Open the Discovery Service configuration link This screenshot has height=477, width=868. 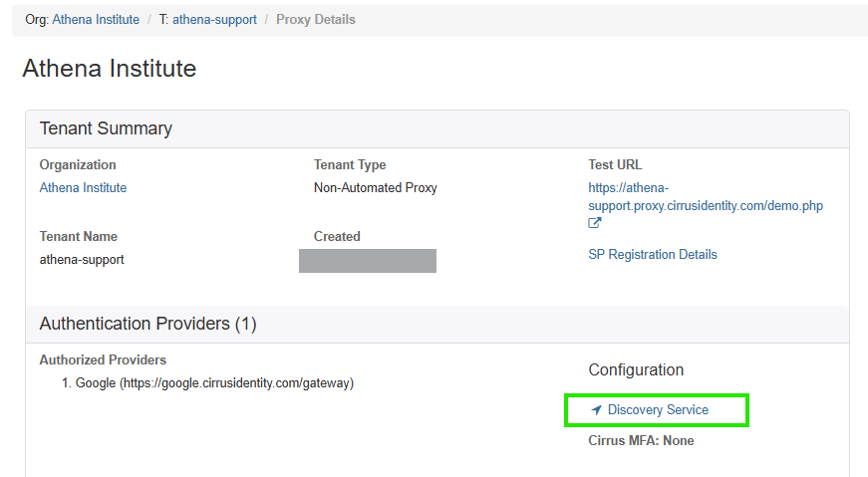pos(658,410)
